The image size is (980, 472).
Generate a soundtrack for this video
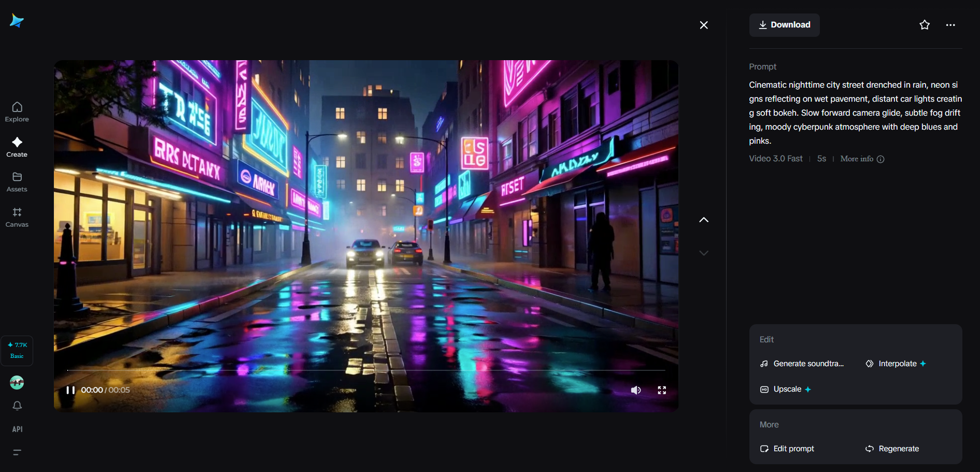[802, 364]
